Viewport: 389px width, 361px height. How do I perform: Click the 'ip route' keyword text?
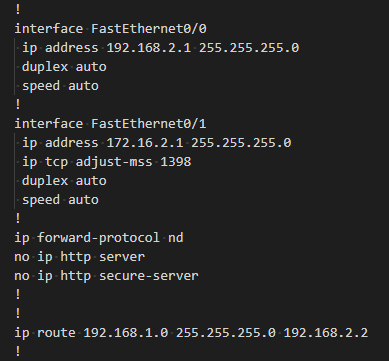tap(45, 333)
